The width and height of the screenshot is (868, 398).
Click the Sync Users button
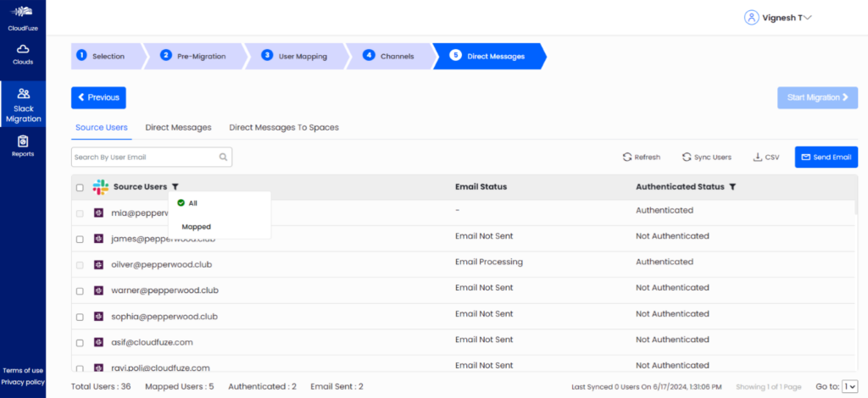tap(706, 157)
